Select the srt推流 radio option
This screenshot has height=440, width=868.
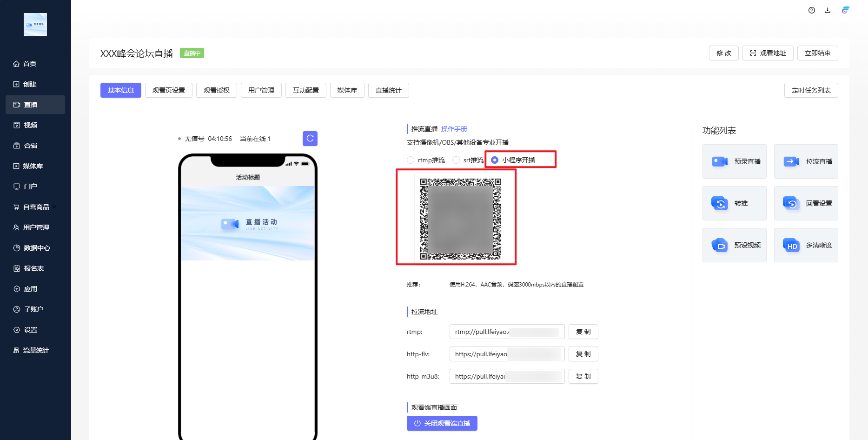[456, 160]
